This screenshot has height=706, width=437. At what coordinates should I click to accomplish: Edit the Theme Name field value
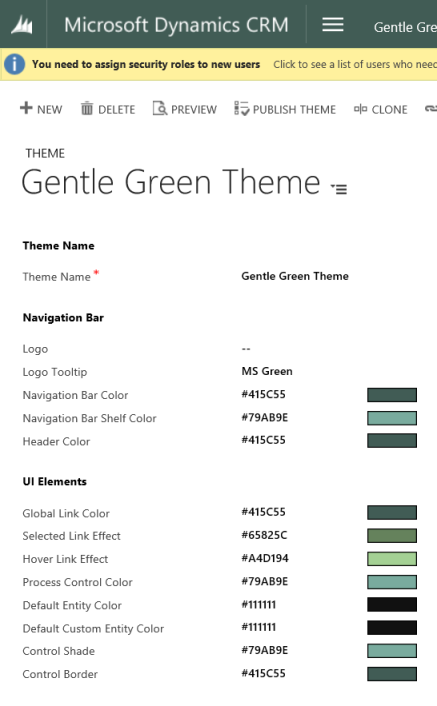(x=295, y=276)
